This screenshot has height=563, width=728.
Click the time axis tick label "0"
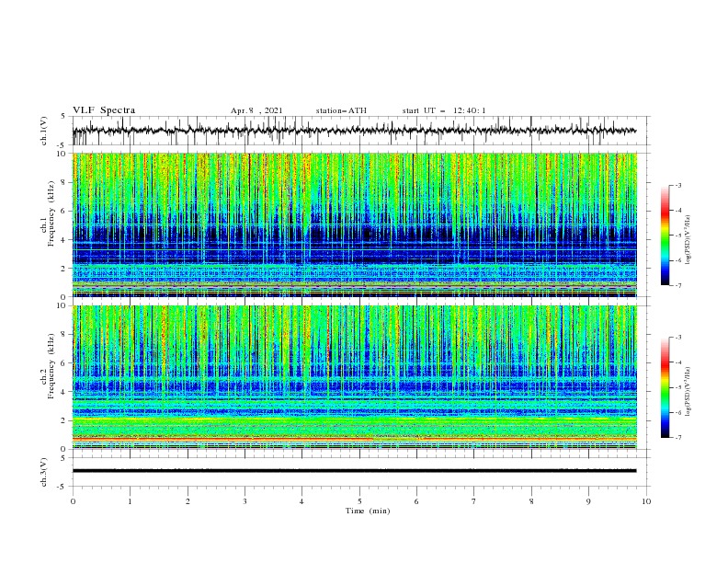coord(73,501)
